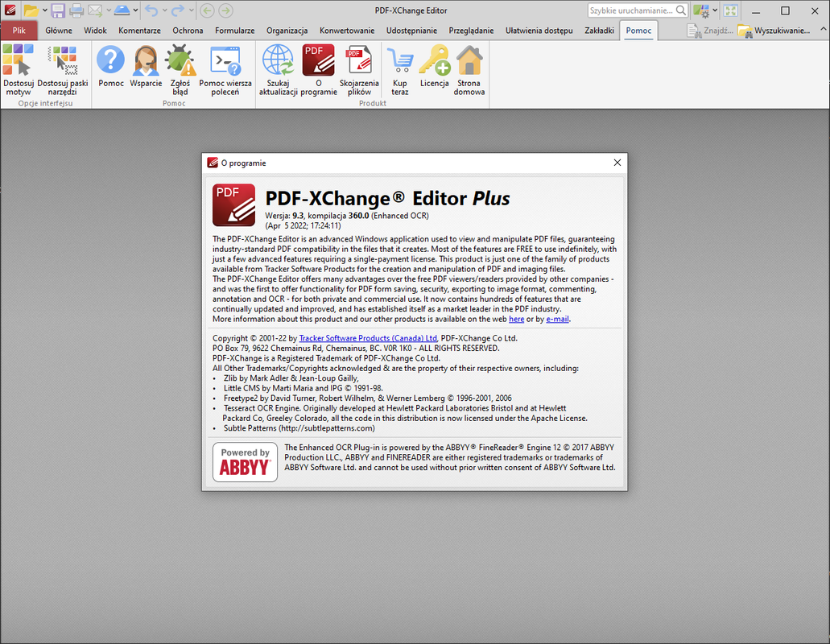Click the UI options gear icon
Viewport: 830px width, 644px height.
pos(701,10)
